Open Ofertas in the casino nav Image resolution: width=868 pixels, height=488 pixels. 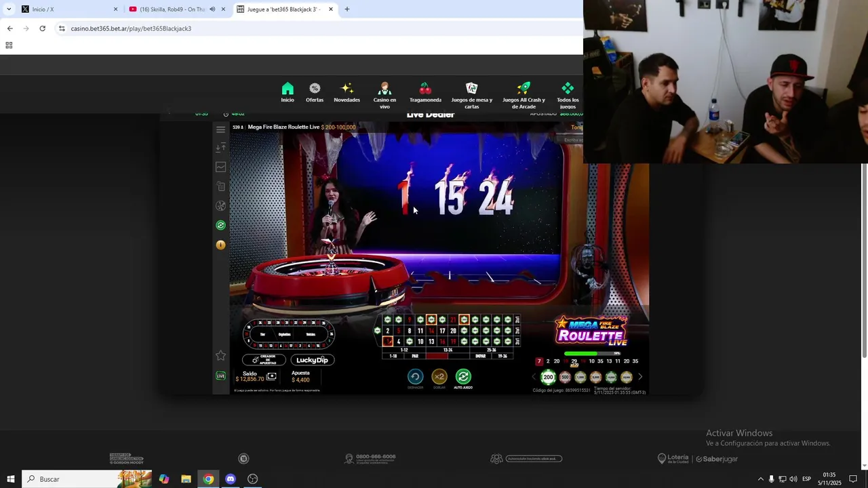[315, 93]
